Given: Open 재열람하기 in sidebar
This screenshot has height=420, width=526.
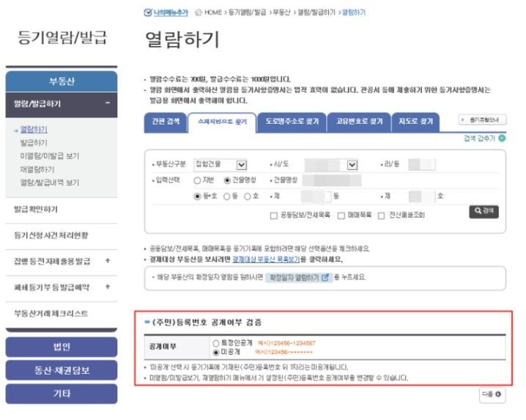Looking at the screenshot, I should click(x=37, y=169).
